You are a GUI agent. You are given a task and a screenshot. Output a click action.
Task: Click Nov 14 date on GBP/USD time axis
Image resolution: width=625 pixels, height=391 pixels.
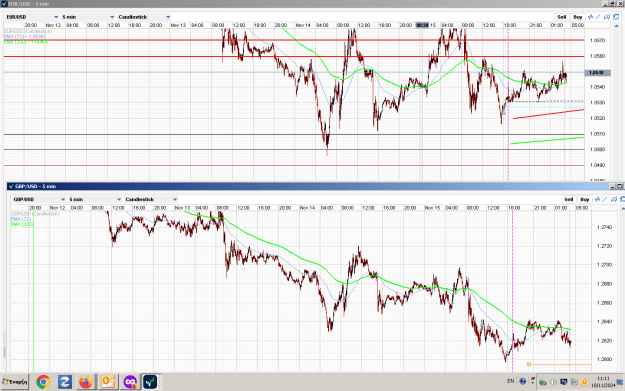pos(307,208)
